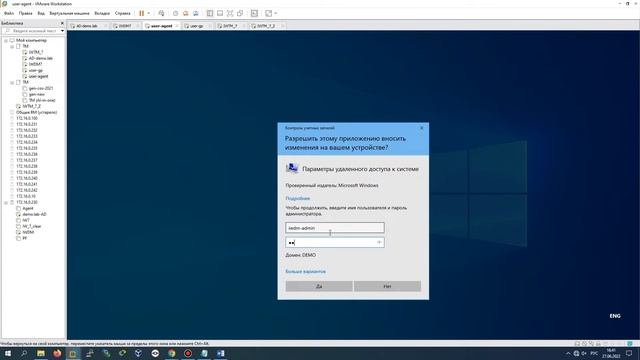Select AD-demo.lab in library tree

pos(40,58)
